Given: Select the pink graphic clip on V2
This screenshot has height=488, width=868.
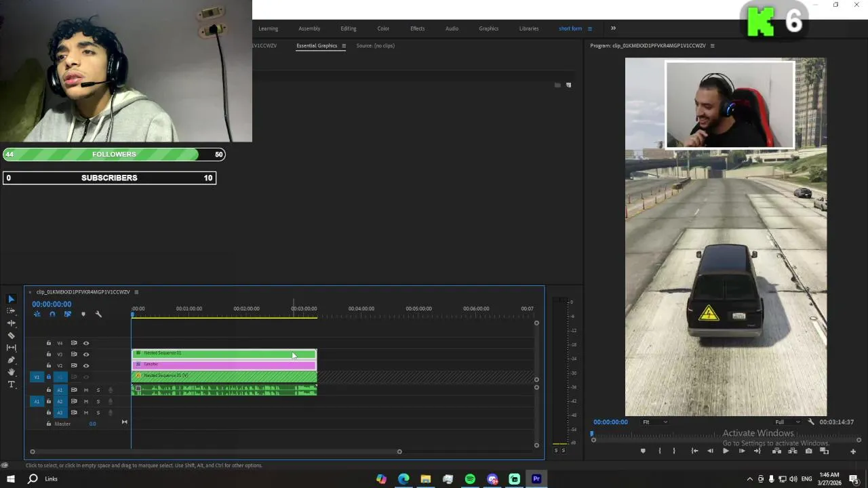Looking at the screenshot, I should 224,365.
